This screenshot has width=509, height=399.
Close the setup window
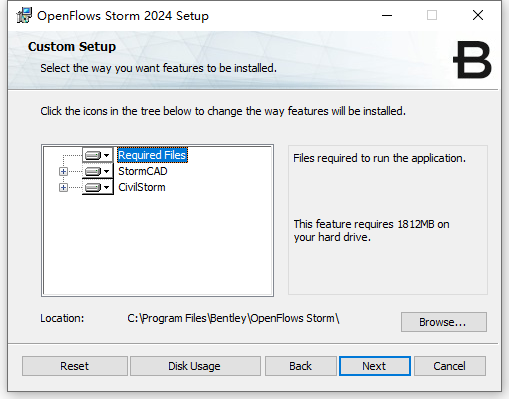tap(478, 15)
